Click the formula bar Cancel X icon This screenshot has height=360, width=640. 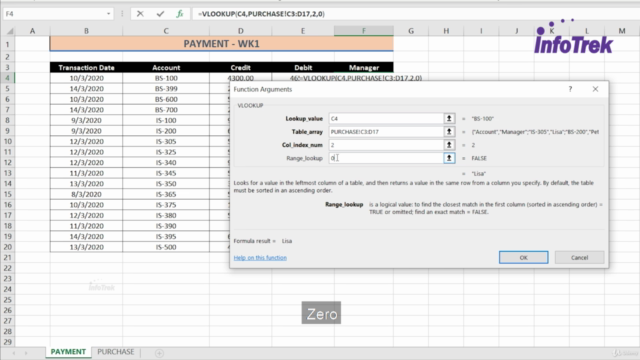click(x=140, y=14)
